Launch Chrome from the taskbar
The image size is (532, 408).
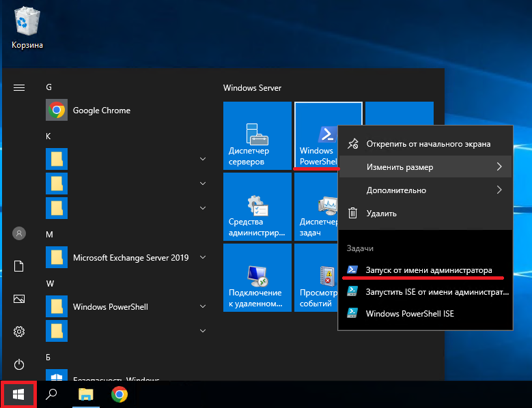(x=120, y=394)
